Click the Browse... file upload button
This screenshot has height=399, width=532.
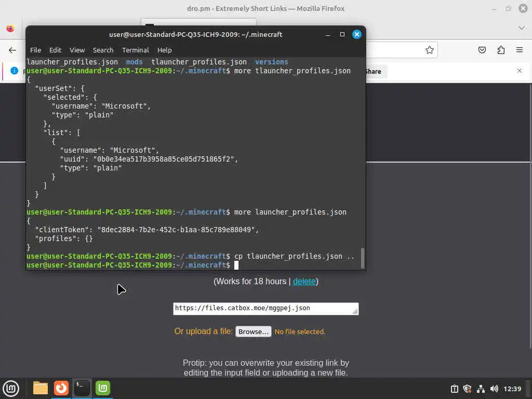click(253, 331)
